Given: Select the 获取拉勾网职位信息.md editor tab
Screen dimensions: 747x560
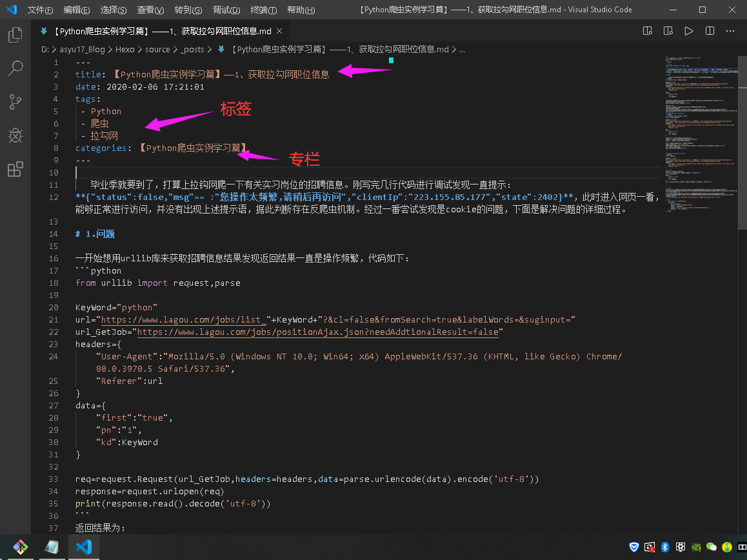Looking at the screenshot, I should (162, 31).
